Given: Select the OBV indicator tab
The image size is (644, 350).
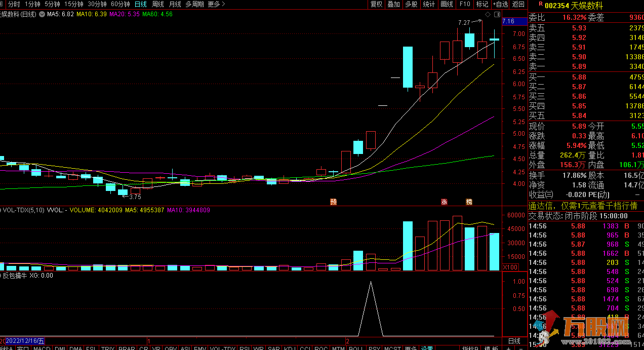Looking at the screenshot, I should 171,349.
